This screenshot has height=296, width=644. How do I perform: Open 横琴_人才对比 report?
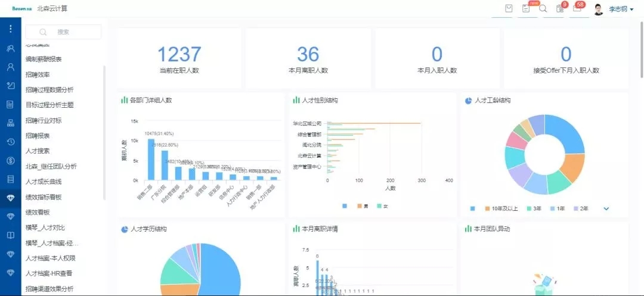[45, 228]
